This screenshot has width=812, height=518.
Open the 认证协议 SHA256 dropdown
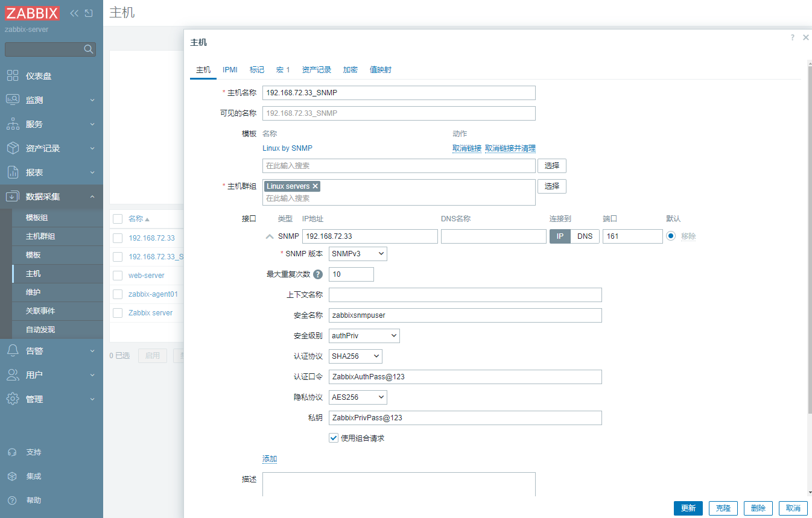pyautogui.click(x=355, y=356)
